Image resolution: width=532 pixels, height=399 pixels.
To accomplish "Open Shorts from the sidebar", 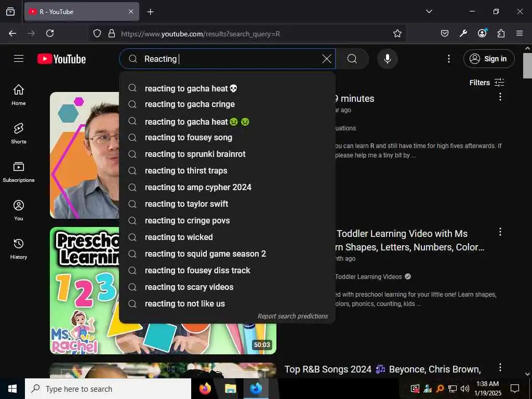I will (x=19, y=134).
